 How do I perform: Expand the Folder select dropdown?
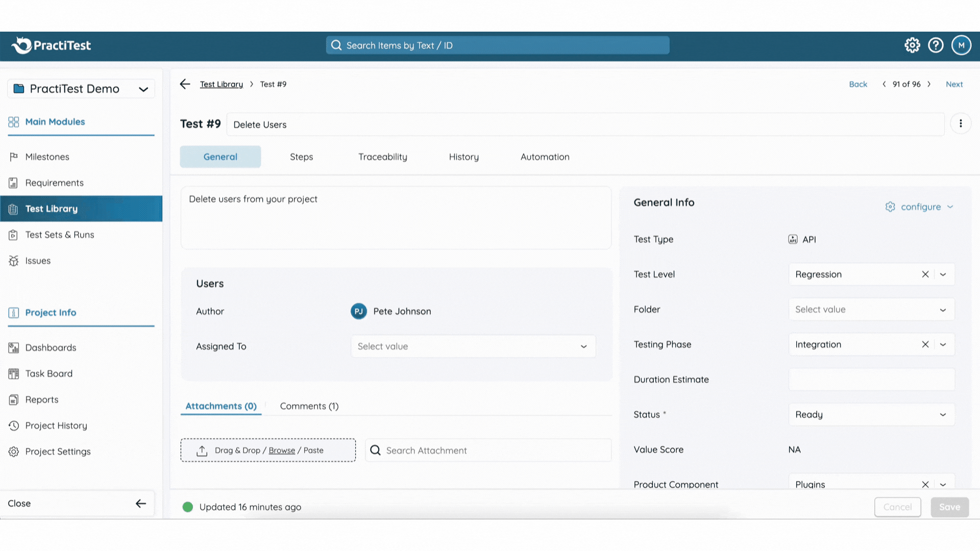pyautogui.click(x=871, y=310)
